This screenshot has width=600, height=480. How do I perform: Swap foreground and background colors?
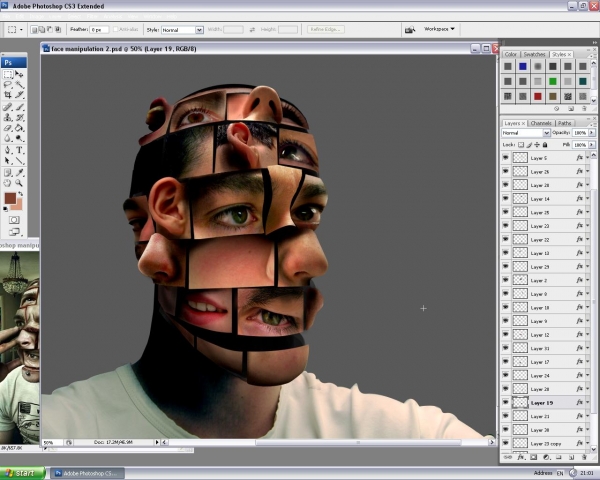[20, 194]
